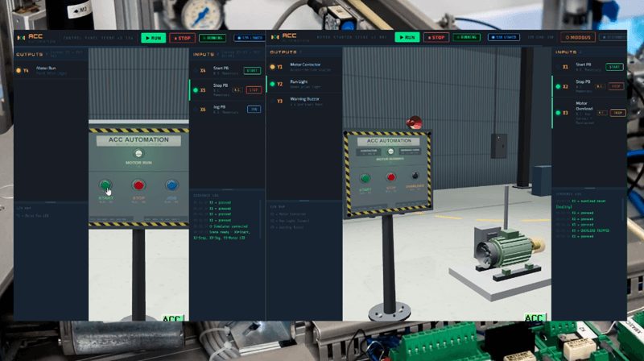Click the green X2 Stop PB indicator dot

click(x=558, y=86)
